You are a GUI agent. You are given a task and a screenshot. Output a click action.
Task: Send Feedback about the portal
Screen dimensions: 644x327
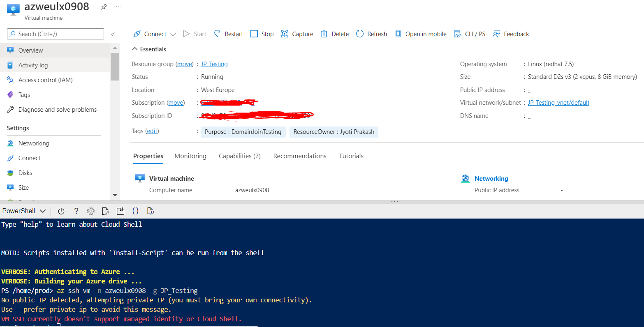coord(510,34)
